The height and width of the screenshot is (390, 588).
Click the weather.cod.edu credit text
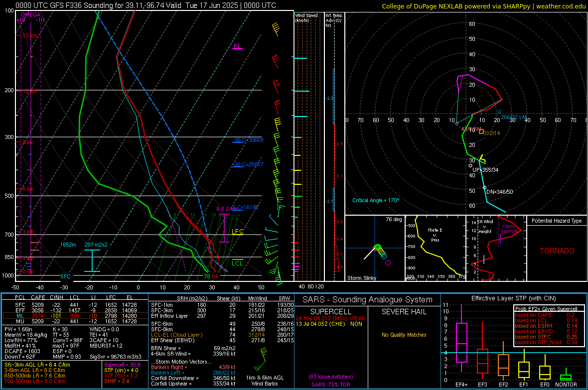pos(561,6)
